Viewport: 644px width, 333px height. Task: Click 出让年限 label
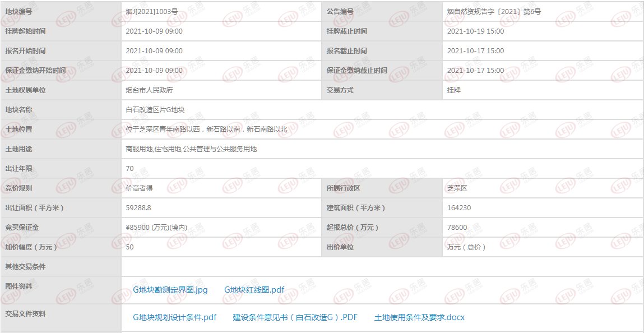(x=18, y=169)
